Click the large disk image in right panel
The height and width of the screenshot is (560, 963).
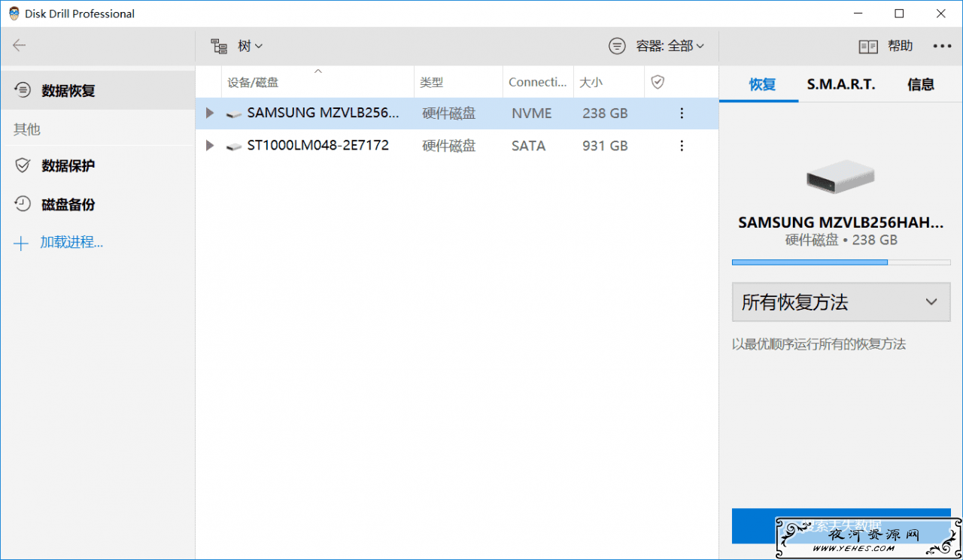coord(840,177)
